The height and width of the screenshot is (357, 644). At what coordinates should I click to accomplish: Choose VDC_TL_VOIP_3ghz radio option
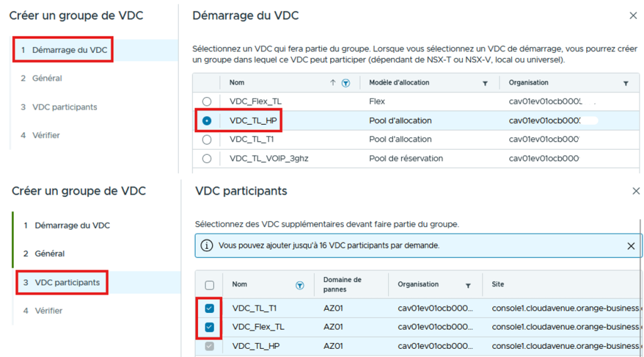207,159
